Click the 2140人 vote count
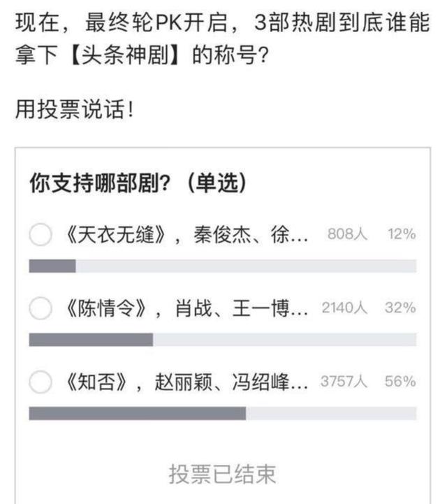The width and height of the screenshot is (447, 504). click(x=344, y=308)
